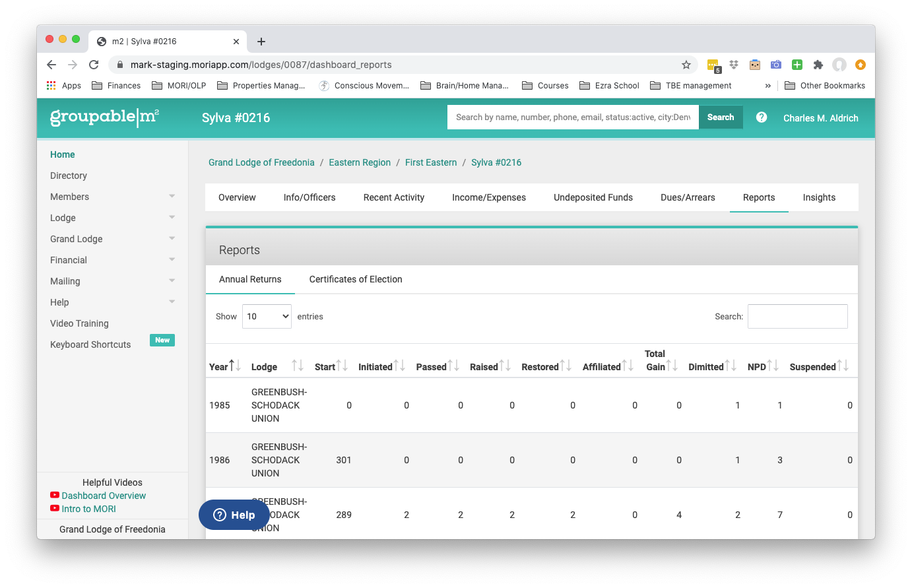The image size is (912, 588).
Task: Click the help question mark icon in header
Action: coord(762,117)
